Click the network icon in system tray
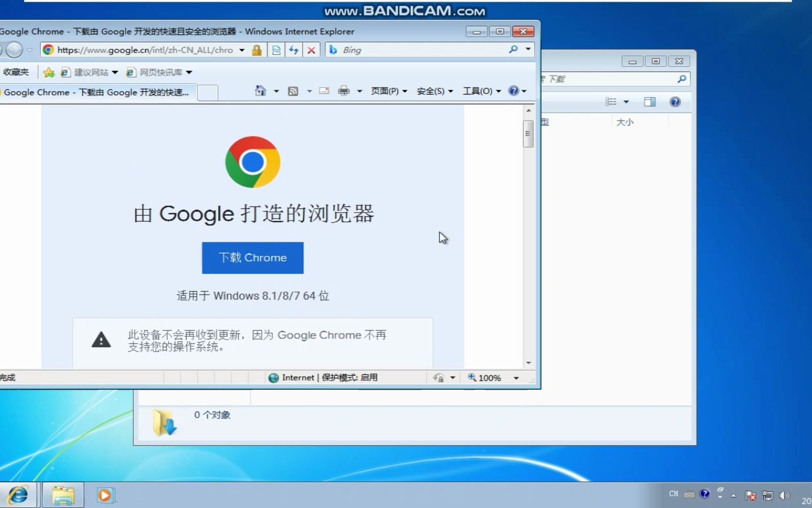Image resolution: width=812 pixels, height=508 pixels. pos(767,495)
